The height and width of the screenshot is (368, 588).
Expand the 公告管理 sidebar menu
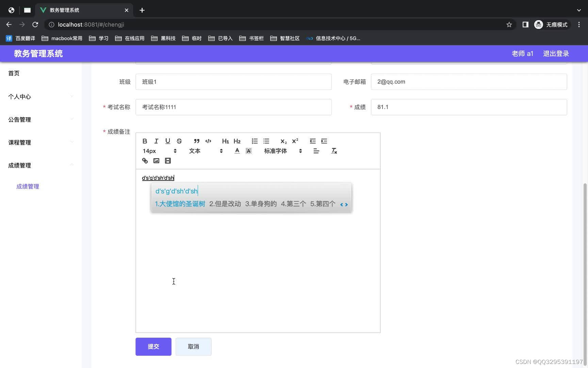coord(41,120)
